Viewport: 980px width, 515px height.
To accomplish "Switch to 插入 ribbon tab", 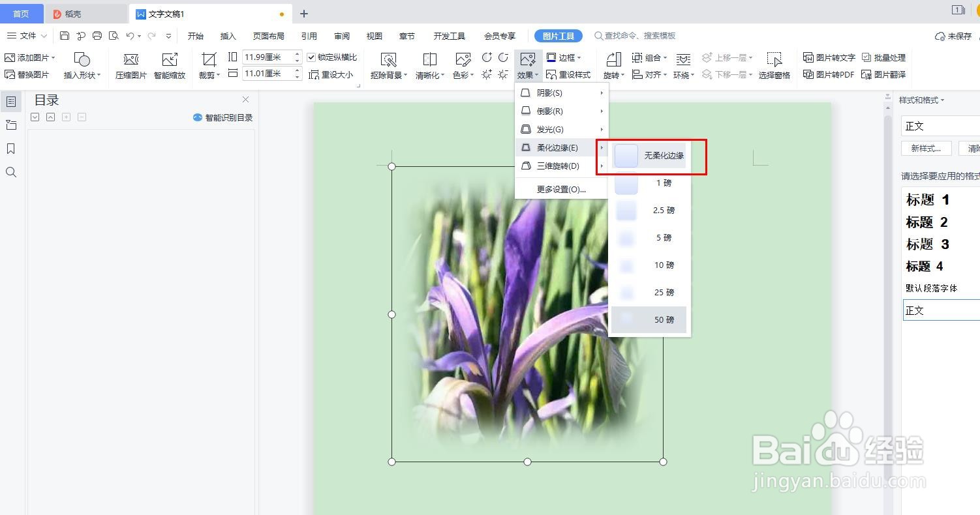I will point(228,36).
